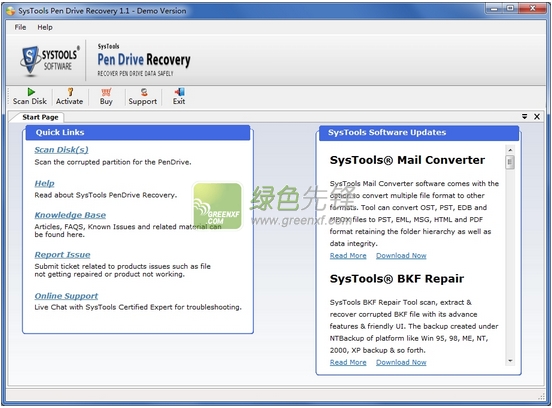Image resolution: width=552 pixels, height=408 pixels.
Task: Click the Report Issue link
Action: coord(62,255)
